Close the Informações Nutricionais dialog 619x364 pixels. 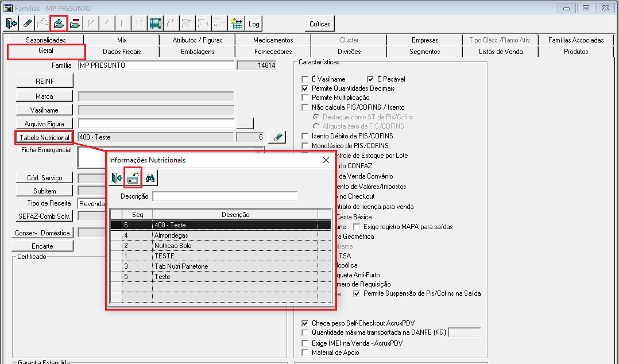pyautogui.click(x=326, y=160)
